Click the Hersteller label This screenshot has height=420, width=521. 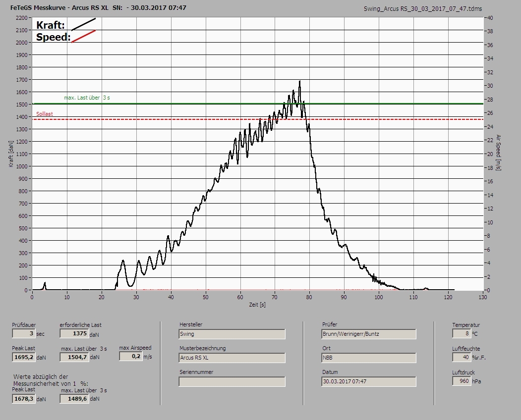click(191, 324)
